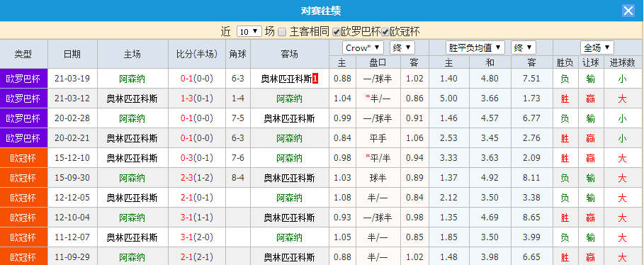This screenshot has height=265, width=644.
Task: Click the away odds 8.65 on the 12-10-04 row
Action: click(531, 218)
